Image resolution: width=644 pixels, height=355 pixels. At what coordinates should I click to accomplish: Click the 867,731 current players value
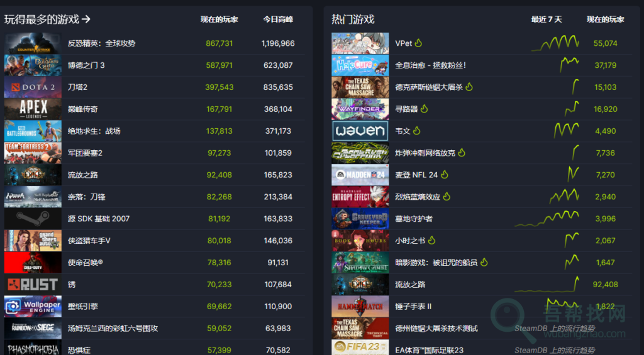pos(219,43)
